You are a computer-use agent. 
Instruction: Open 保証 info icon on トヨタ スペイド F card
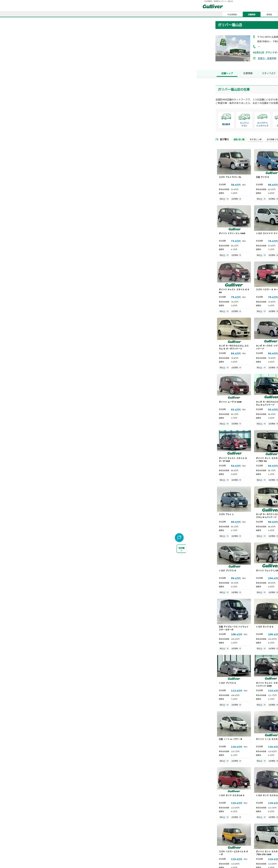pos(261,255)
